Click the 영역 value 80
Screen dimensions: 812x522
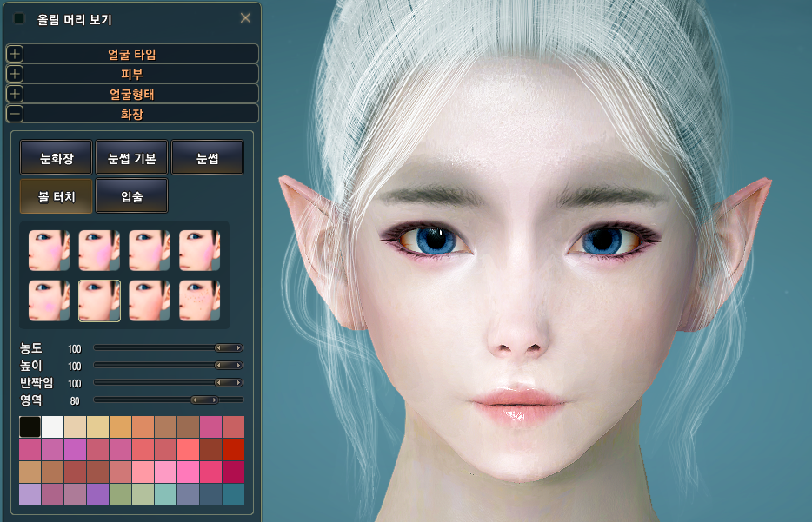(75, 401)
